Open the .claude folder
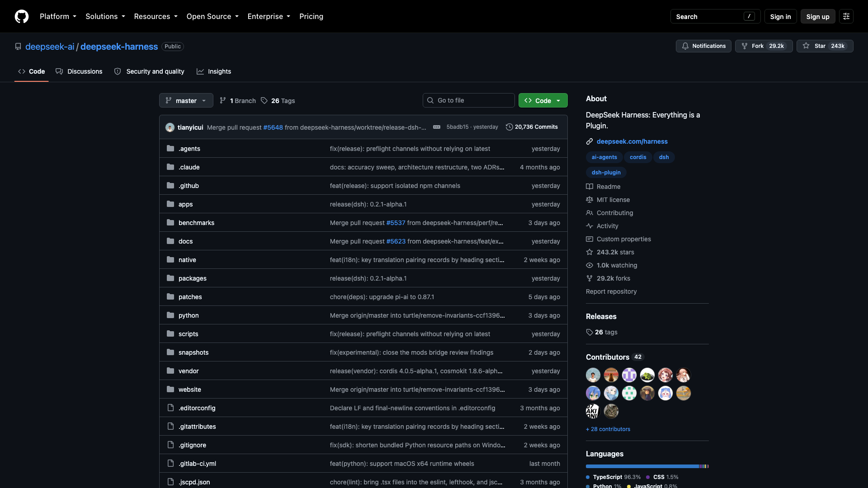The height and width of the screenshot is (488, 868). [x=189, y=167]
